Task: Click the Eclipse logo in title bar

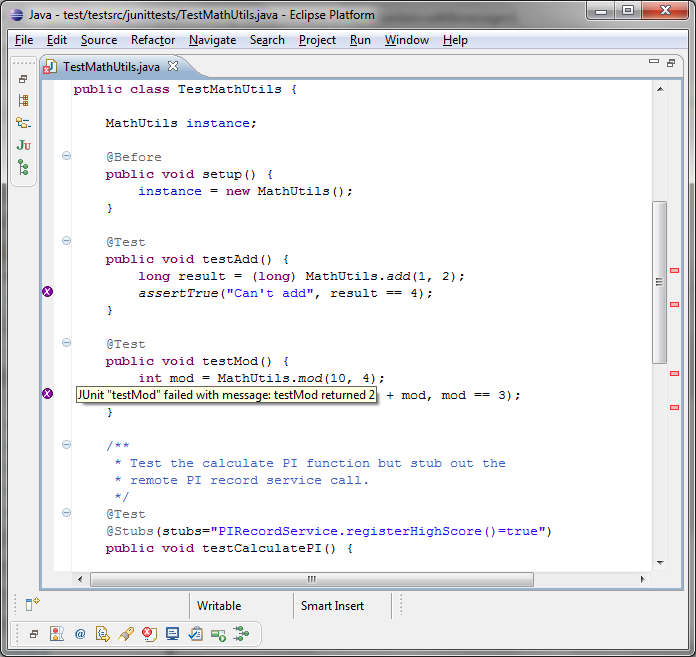Action: point(17,15)
